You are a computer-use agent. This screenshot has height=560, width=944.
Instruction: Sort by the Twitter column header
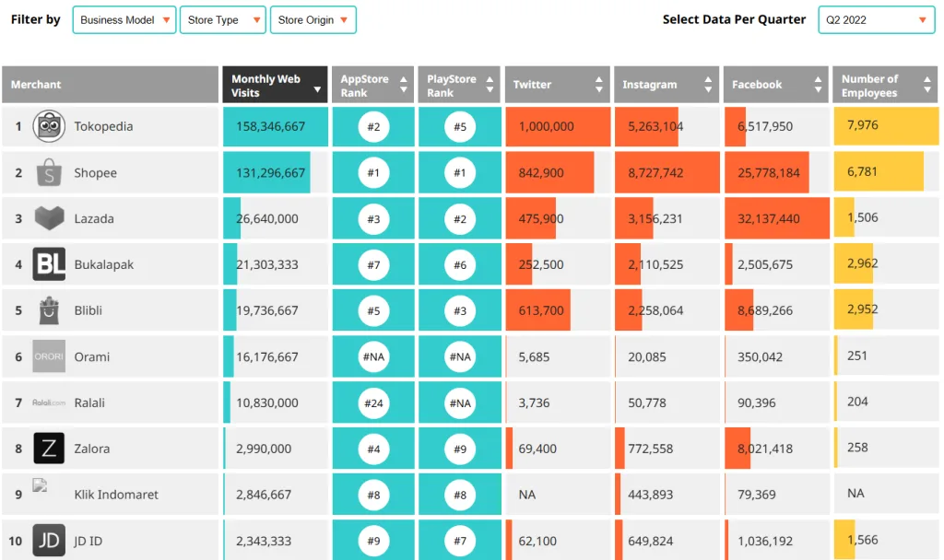point(557,85)
